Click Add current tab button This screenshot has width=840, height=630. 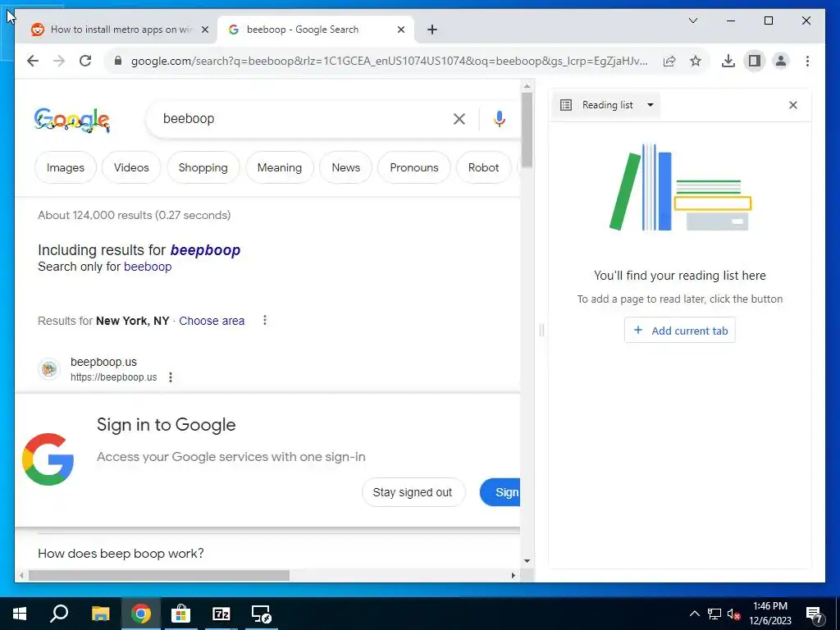point(680,331)
